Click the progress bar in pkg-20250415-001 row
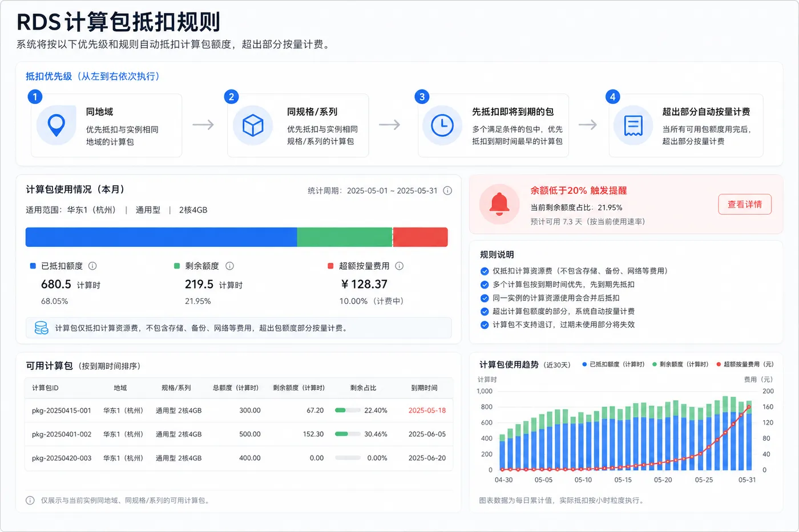 (x=348, y=410)
